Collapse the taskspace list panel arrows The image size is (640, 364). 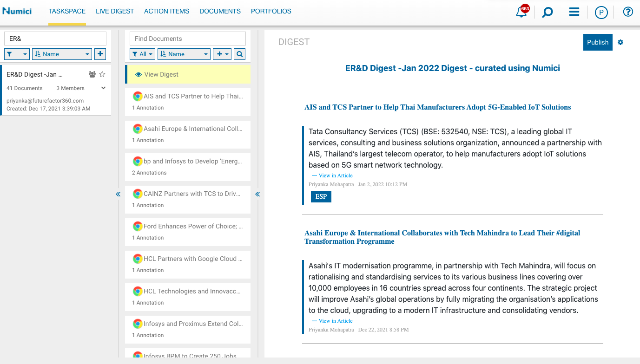pos(118,194)
